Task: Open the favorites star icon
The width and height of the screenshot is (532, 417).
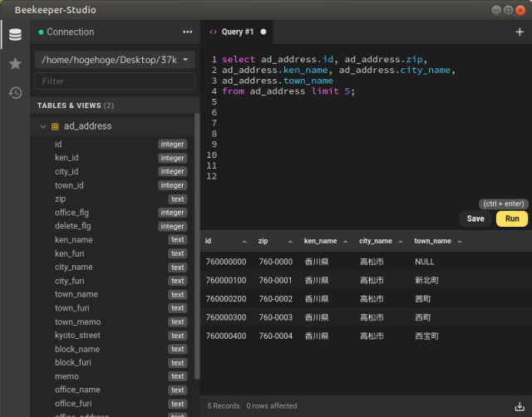Action: coord(15,64)
